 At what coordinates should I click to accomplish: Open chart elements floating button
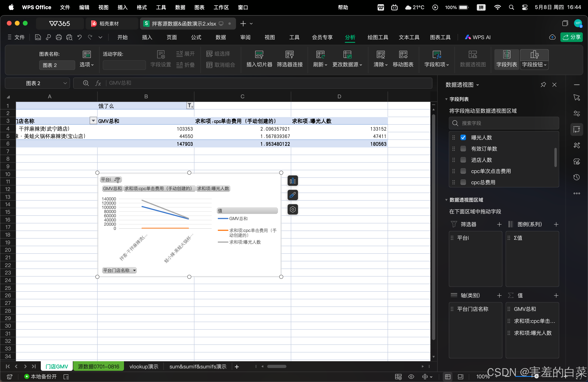point(293,181)
